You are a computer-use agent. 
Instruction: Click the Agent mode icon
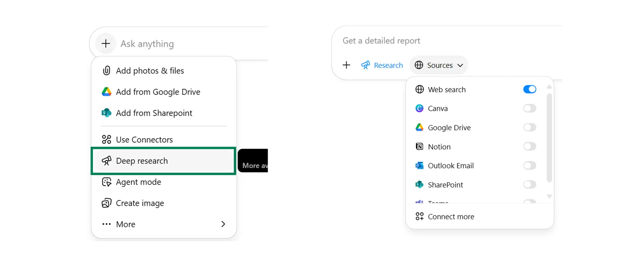[106, 182]
